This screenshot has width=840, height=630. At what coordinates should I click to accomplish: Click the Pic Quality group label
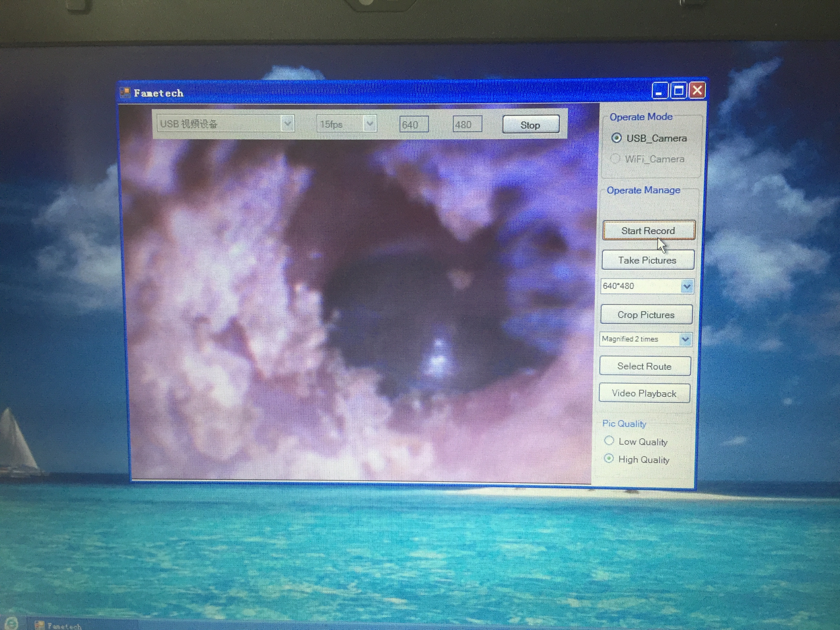[624, 423]
